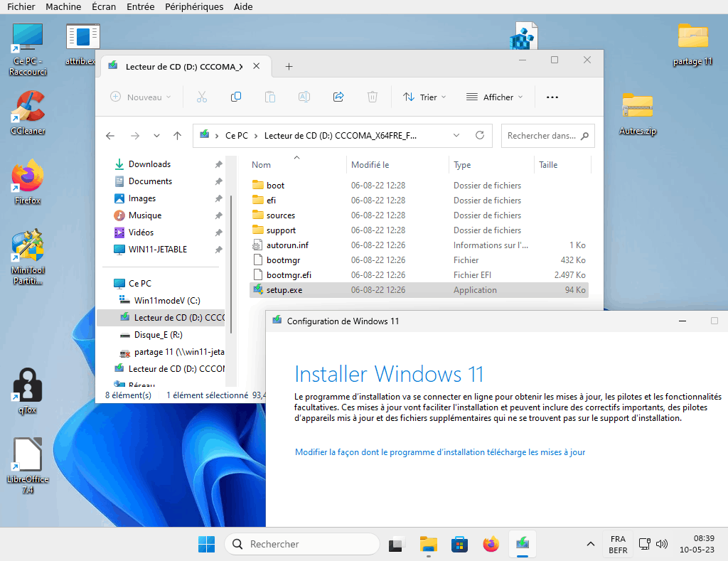The image size is (728, 561).
Task: Open the Périphériques menu
Action: (x=194, y=6)
